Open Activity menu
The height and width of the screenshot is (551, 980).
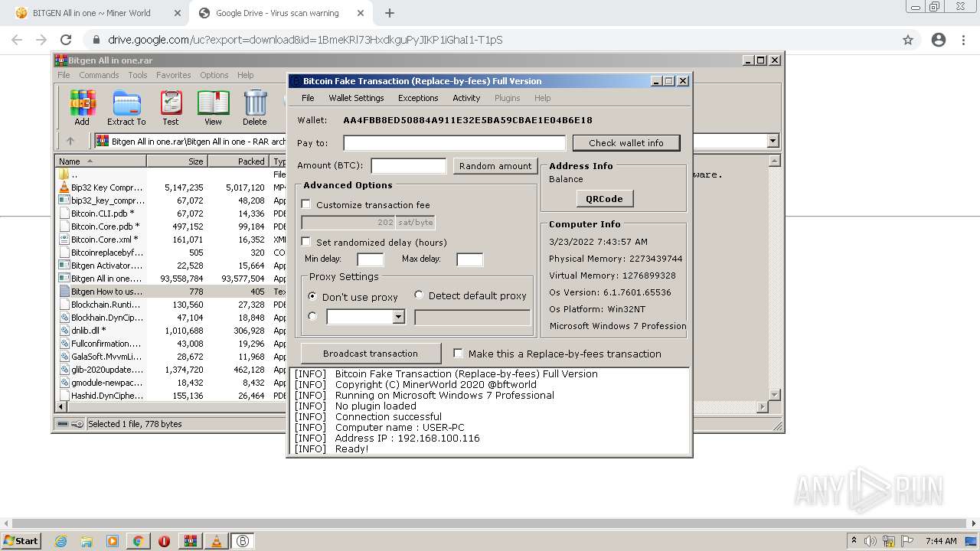point(466,98)
